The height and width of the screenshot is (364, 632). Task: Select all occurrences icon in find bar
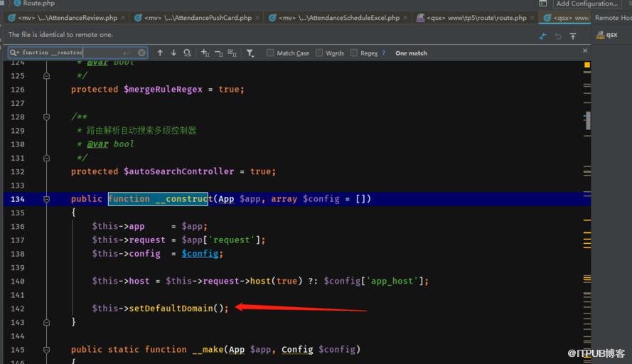pyautogui.click(x=232, y=53)
